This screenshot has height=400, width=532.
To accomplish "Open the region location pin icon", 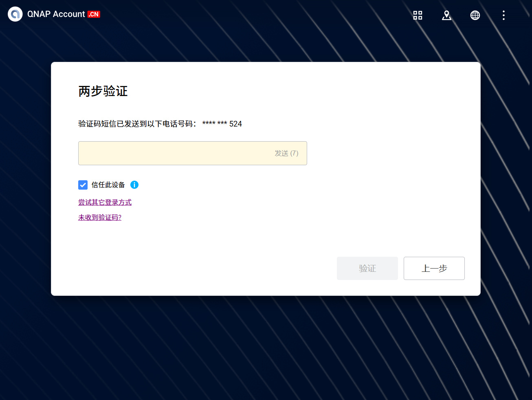I will [x=446, y=15].
